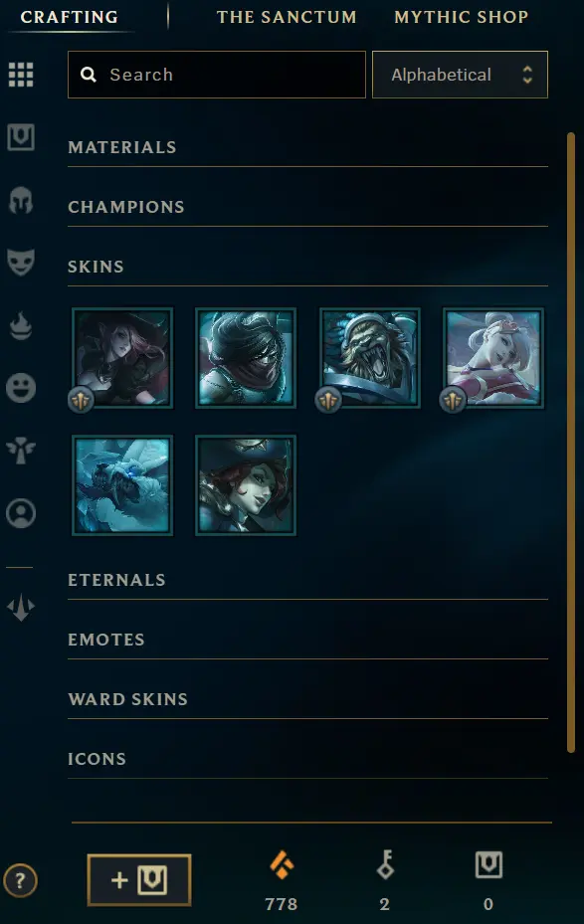Select the all items grid filter icon

21,75
